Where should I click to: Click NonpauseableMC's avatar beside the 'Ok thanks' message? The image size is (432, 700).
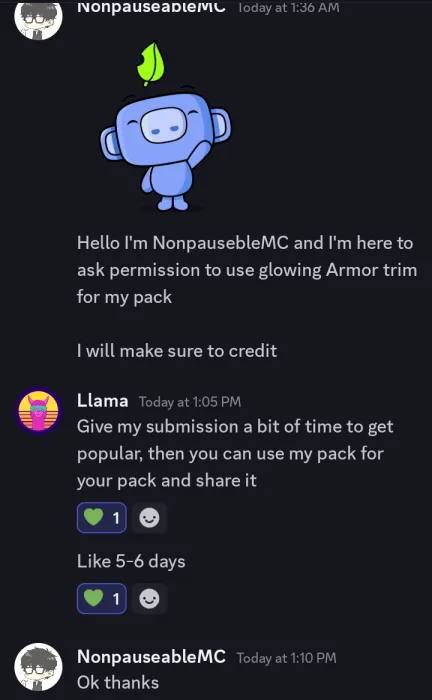[x=38, y=667]
